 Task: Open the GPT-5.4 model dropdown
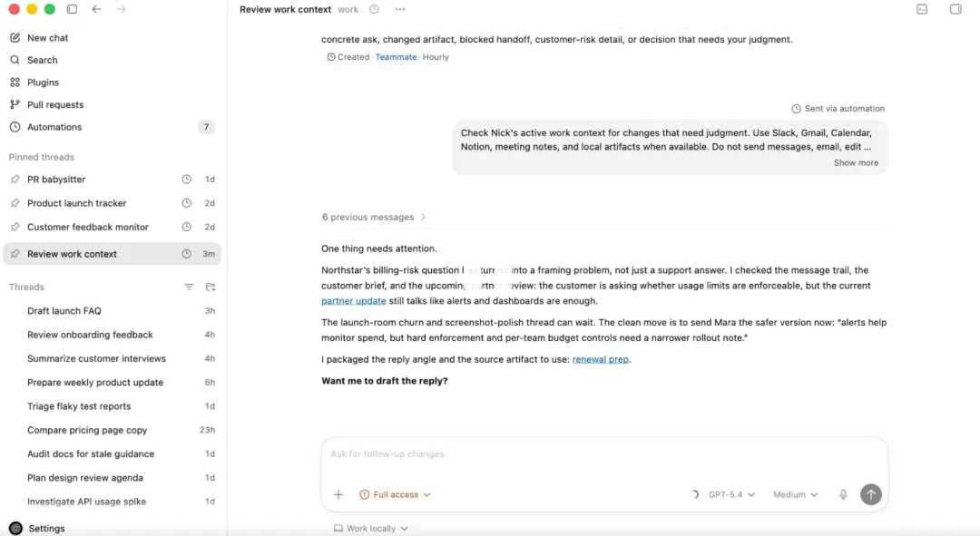(731, 494)
